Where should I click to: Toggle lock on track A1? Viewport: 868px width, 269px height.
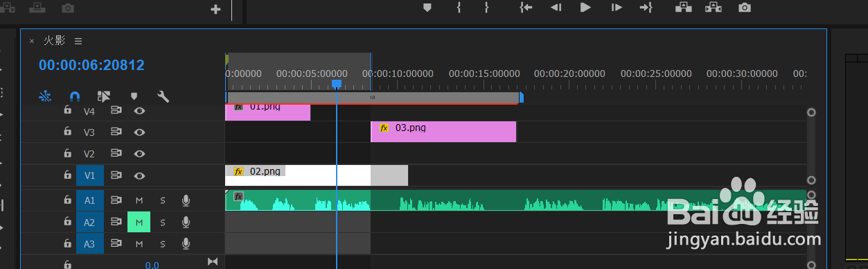click(67, 200)
